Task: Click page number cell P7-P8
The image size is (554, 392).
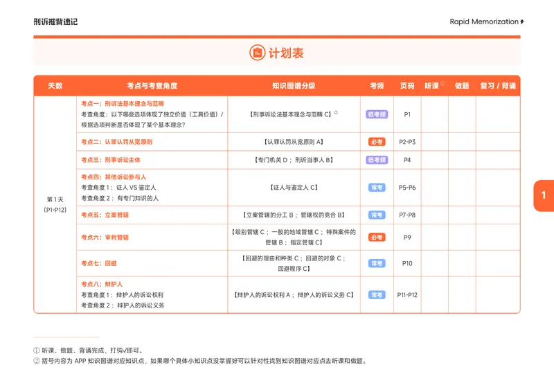Action: [407, 215]
